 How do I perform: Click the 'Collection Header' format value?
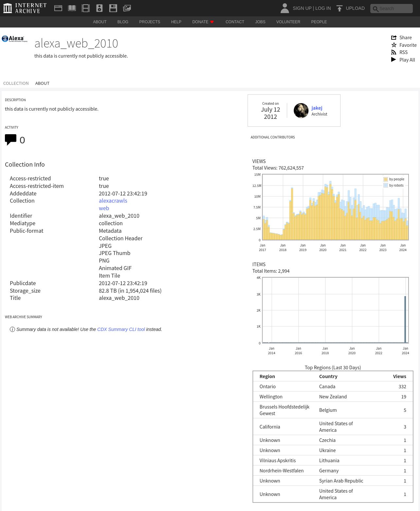coord(121,238)
